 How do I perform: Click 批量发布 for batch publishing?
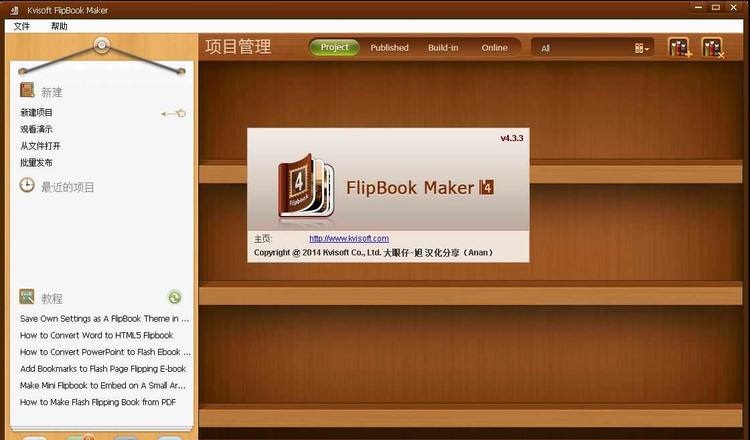pos(36,163)
